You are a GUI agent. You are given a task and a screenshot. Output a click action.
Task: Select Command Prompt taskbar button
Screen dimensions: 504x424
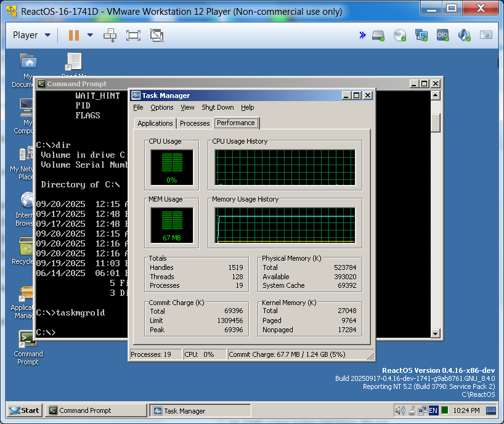tap(97, 410)
